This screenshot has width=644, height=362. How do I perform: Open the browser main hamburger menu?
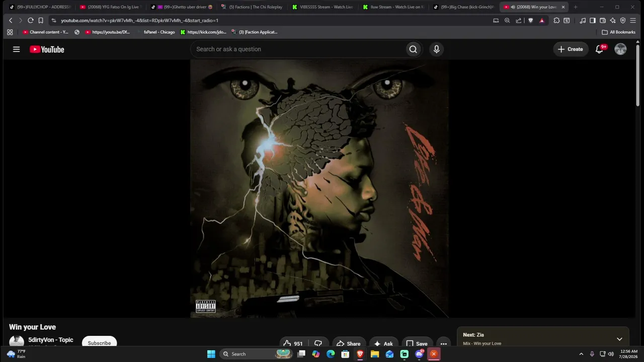(634, 21)
